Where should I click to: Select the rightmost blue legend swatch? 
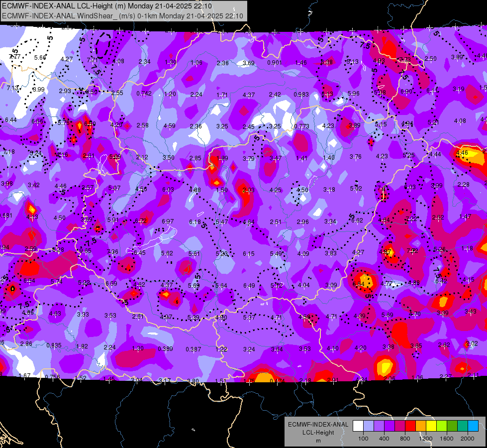473,426
